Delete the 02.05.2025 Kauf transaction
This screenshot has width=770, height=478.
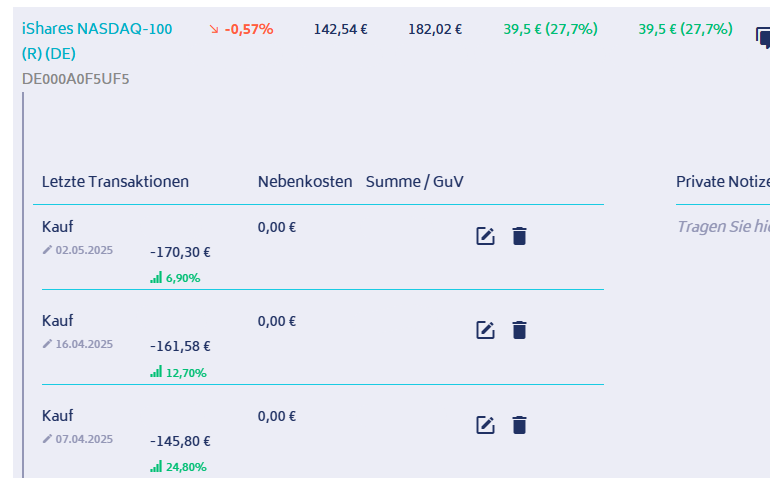pyautogui.click(x=519, y=236)
